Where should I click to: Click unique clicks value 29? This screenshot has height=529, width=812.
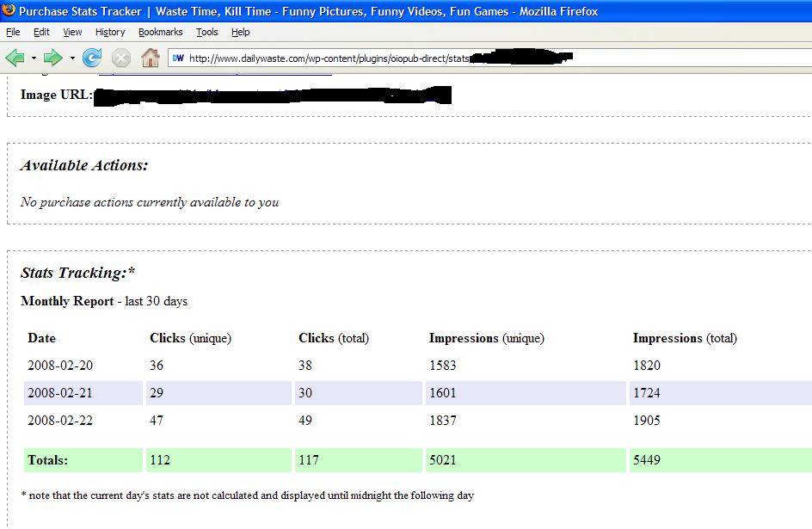click(x=157, y=393)
